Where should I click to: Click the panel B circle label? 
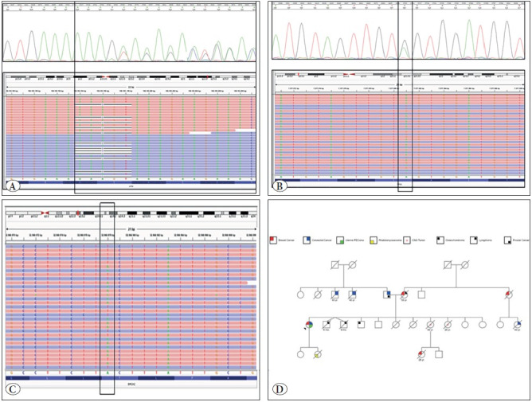tap(280, 186)
